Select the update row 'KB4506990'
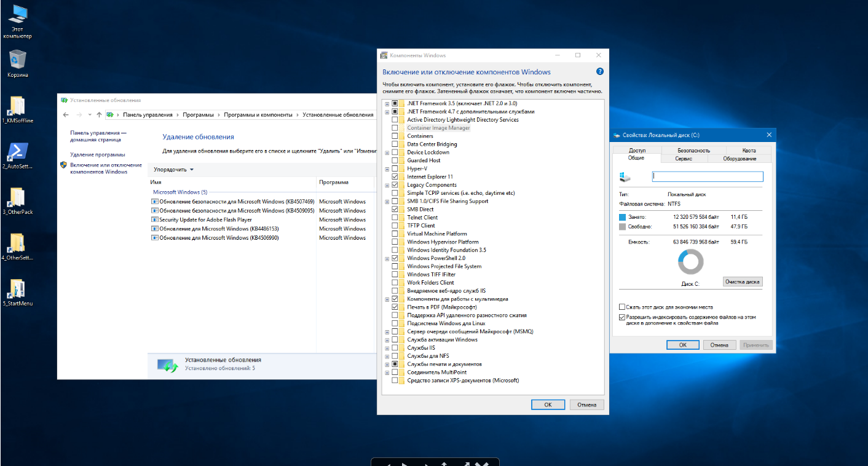Image resolution: width=868 pixels, height=466 pixels. point(261,238)
